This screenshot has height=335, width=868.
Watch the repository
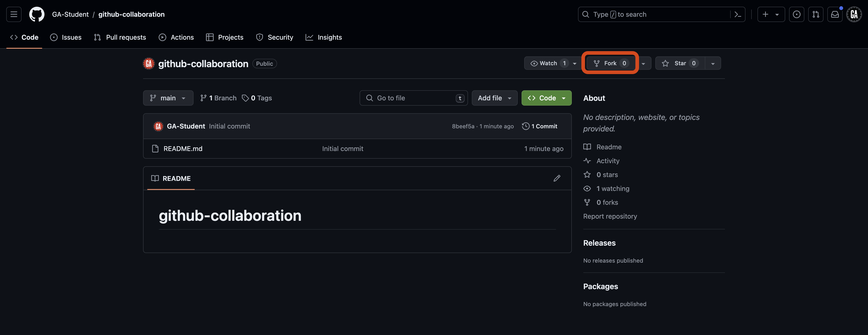548,63
